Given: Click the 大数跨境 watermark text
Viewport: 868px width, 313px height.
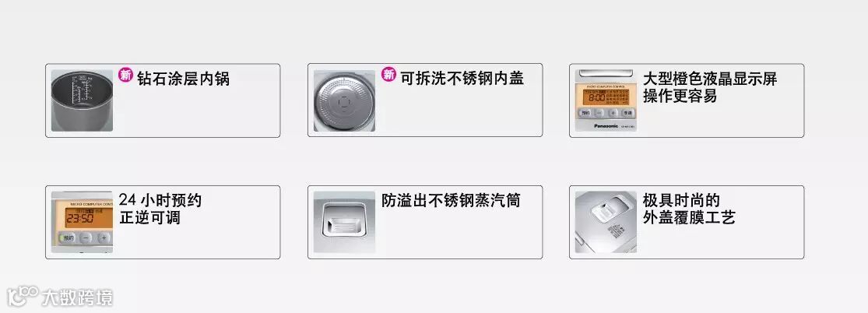Looking at the screenshot, I should 78,297.
